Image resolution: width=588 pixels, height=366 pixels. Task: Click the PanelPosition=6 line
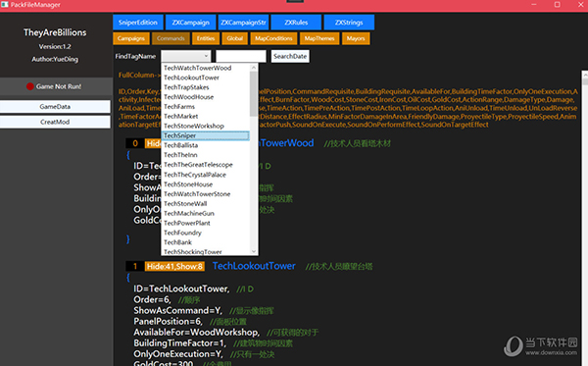[x=168, y=321]
